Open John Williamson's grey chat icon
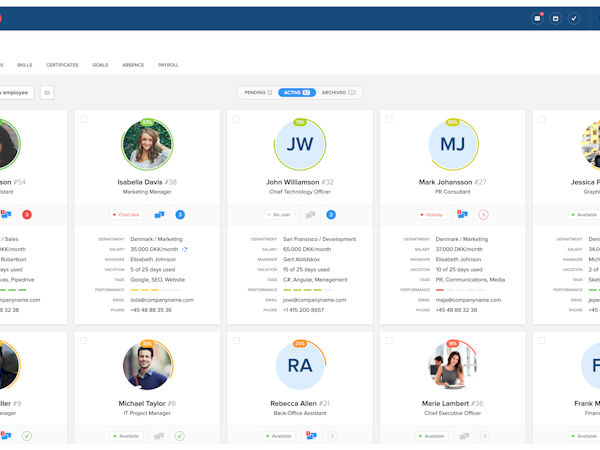This screenshot has width=600, height=450. (310, 215)
